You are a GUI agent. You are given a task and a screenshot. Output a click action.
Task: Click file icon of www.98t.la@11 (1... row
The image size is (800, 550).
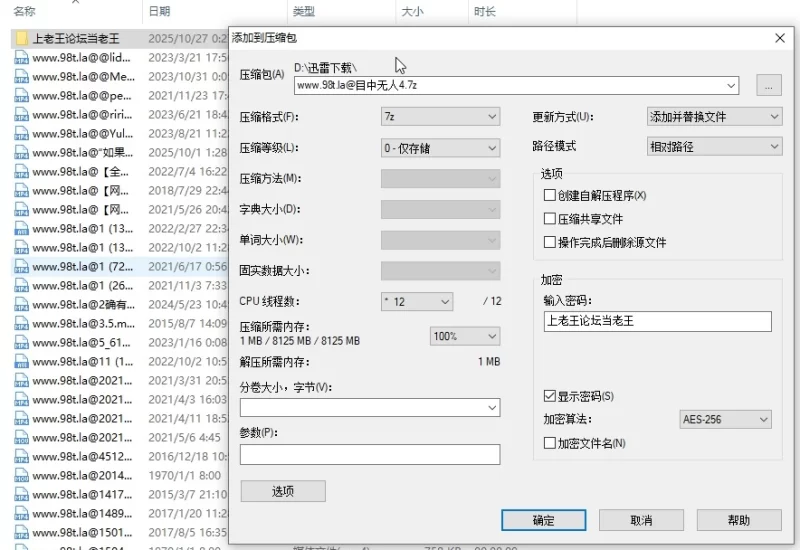[x=21, y=362]
